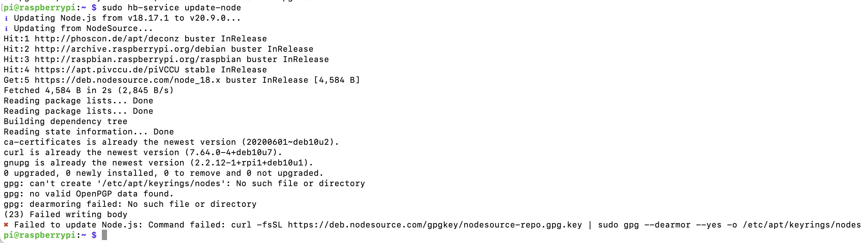Click the info icon beside "Updating Node.js"

pyautogui.click(x=6, y=18)
